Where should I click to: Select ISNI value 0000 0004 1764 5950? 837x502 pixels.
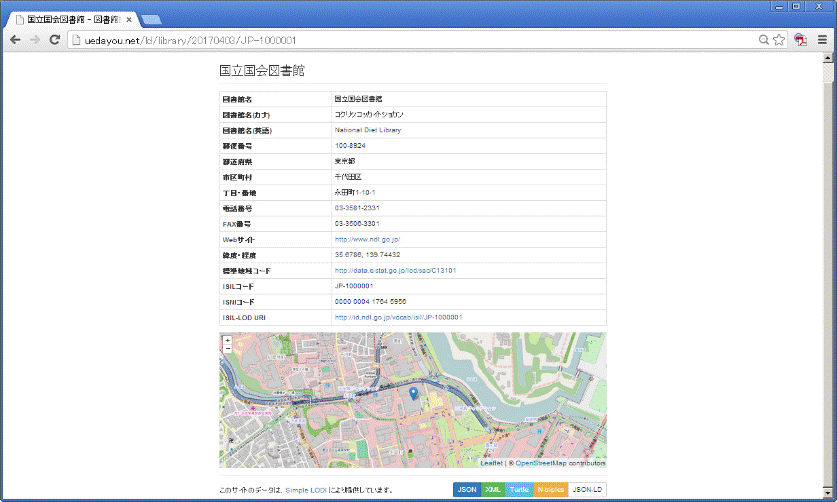370,302
